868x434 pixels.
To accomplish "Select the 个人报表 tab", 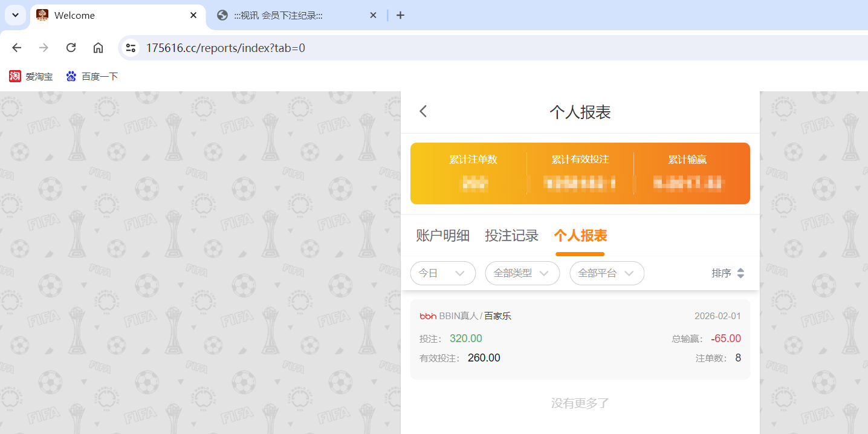I will pyautogui.click(x=580, y=236).
